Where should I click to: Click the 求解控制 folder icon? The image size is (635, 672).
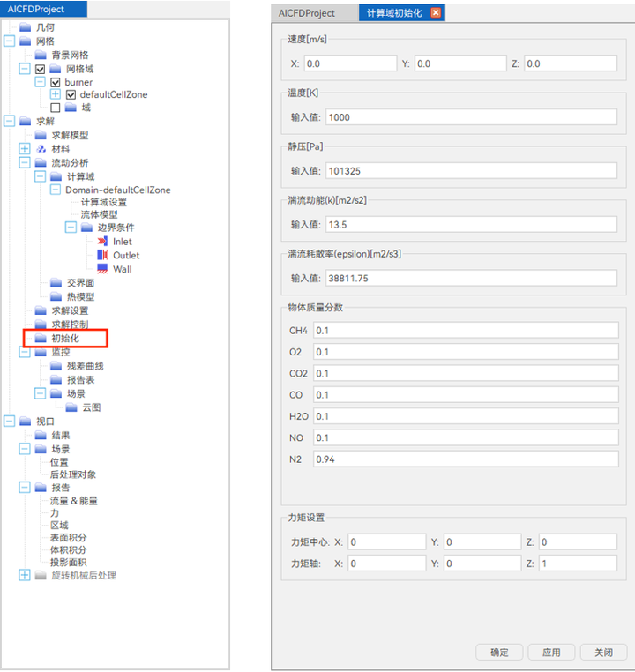41,324
